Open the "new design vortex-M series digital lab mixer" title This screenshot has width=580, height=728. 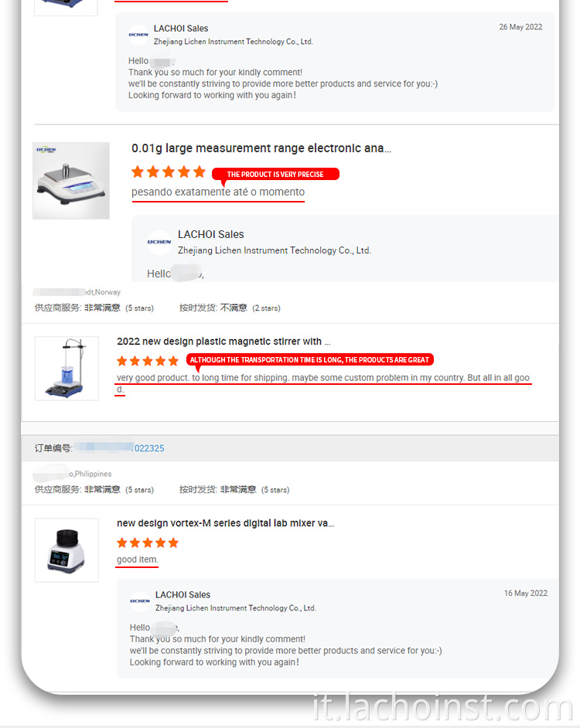click(x=225, y=523)
